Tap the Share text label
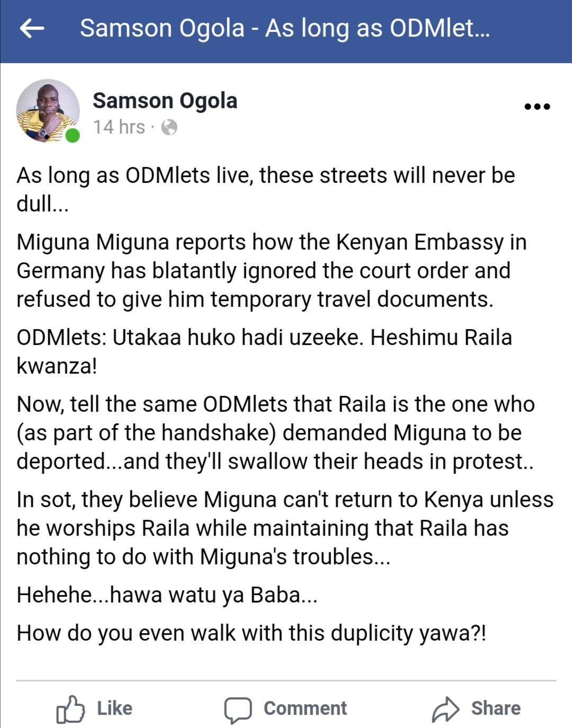572x728 pixels. pyautogui.click(x=496, y=708)
